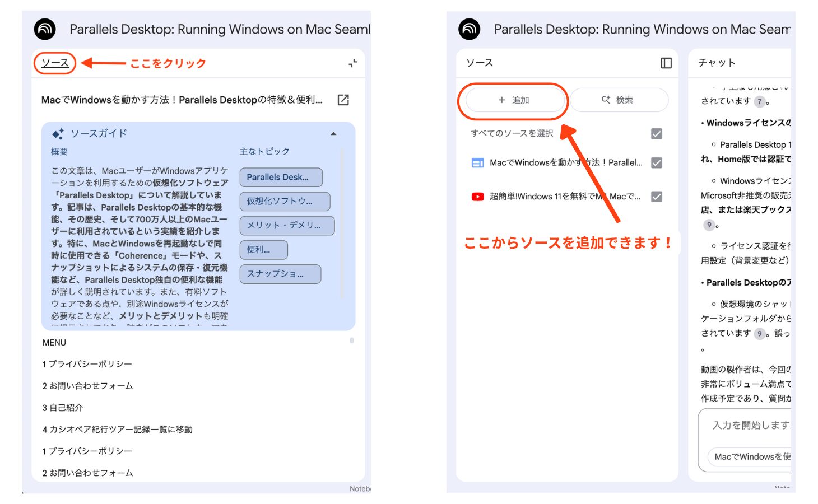Collapse the source view with shrink icon

352,63
